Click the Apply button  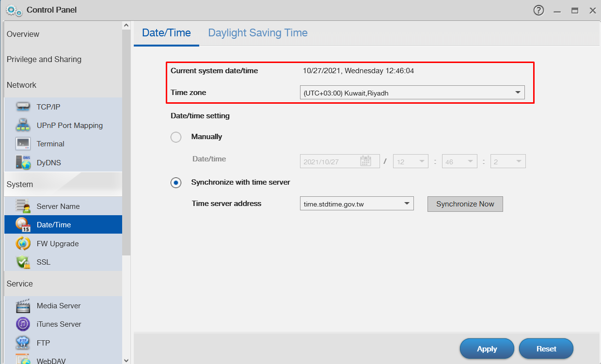[x=487, y=349]
